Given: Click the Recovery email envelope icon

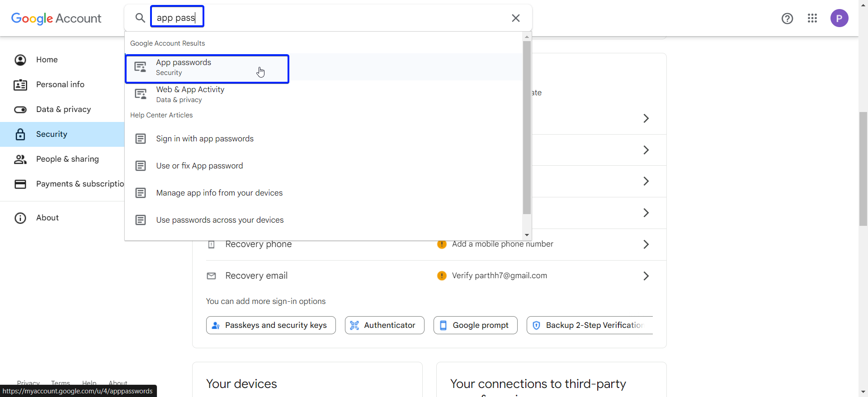Looking at the screenshot, I should [211, 276].
